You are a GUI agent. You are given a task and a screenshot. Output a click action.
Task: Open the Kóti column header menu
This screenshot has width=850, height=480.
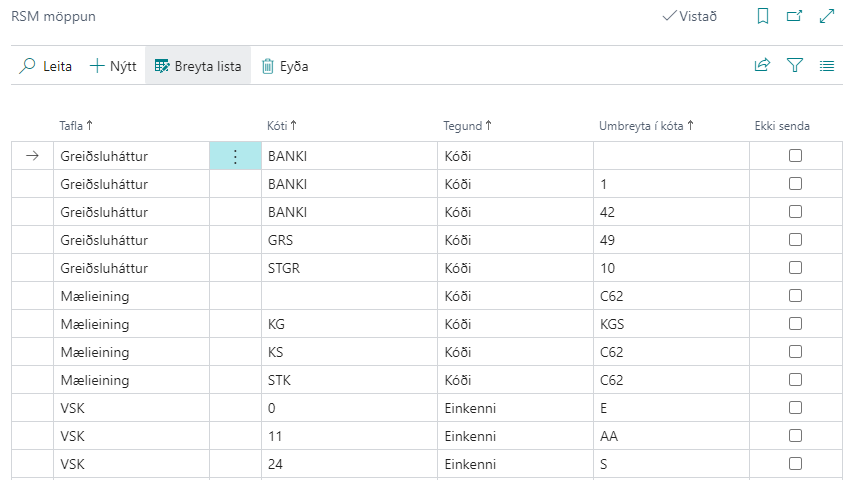click(x=282, y=126)
